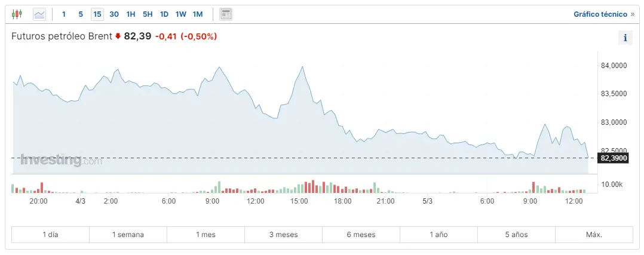Select the area chart type icon

click(x=39, y=14)
